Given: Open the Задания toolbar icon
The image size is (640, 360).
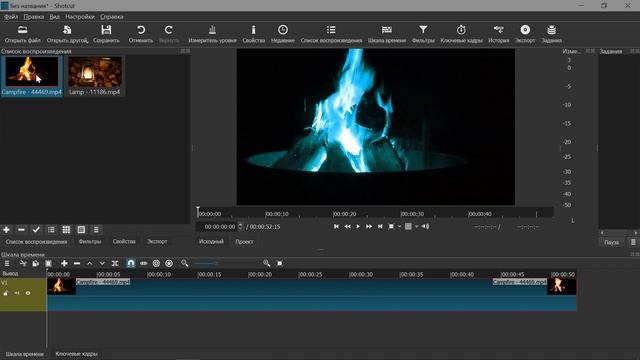Looking at the screenshot, I should pyautogui.click(x=551, y=34).
